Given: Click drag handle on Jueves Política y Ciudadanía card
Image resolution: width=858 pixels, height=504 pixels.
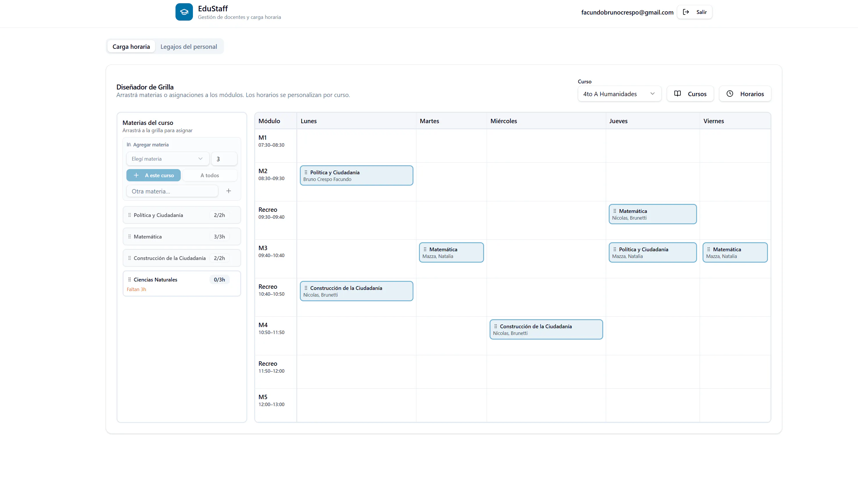Looking at the screenshot, I should [615, 249].
